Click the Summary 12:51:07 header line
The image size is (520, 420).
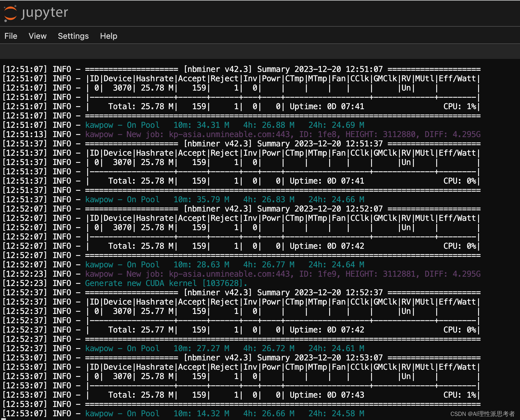click(242, 69)
